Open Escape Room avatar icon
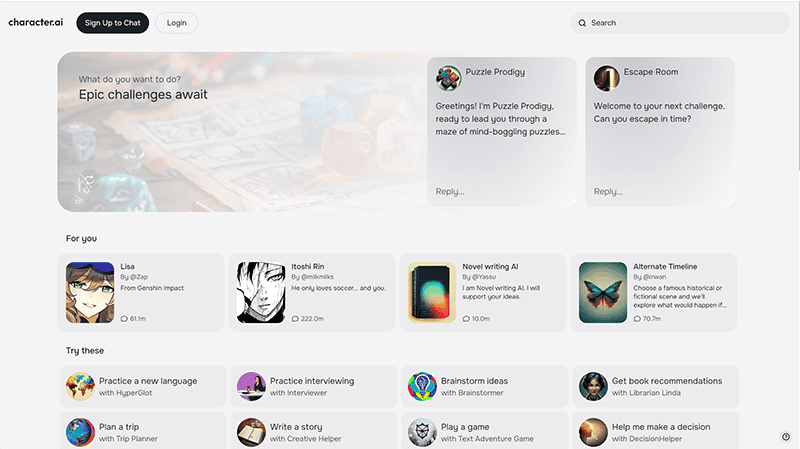Viewport: 800px width, 449px height. [x=606, y=78]
